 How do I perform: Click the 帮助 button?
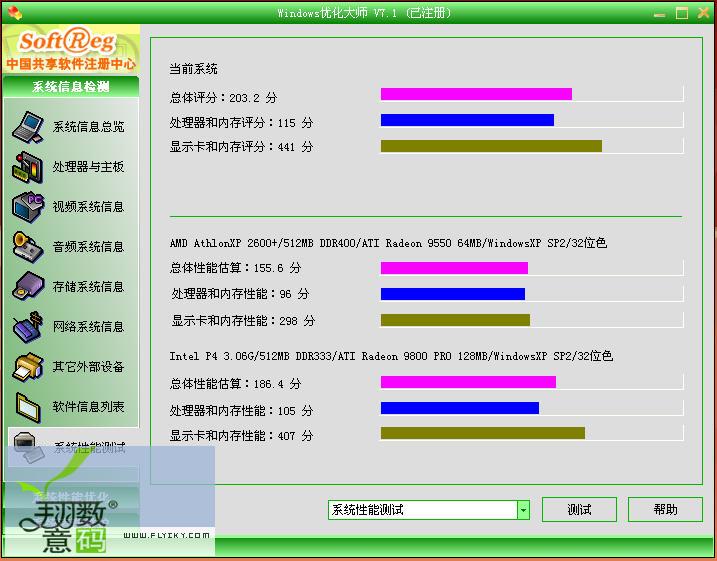[x=665, y=510]
